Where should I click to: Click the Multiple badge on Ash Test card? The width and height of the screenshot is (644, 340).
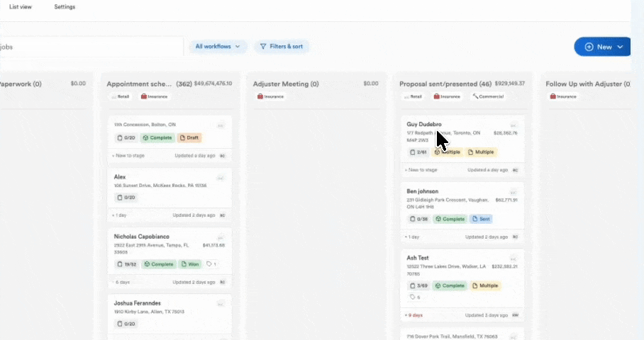[x=485, y=286]
